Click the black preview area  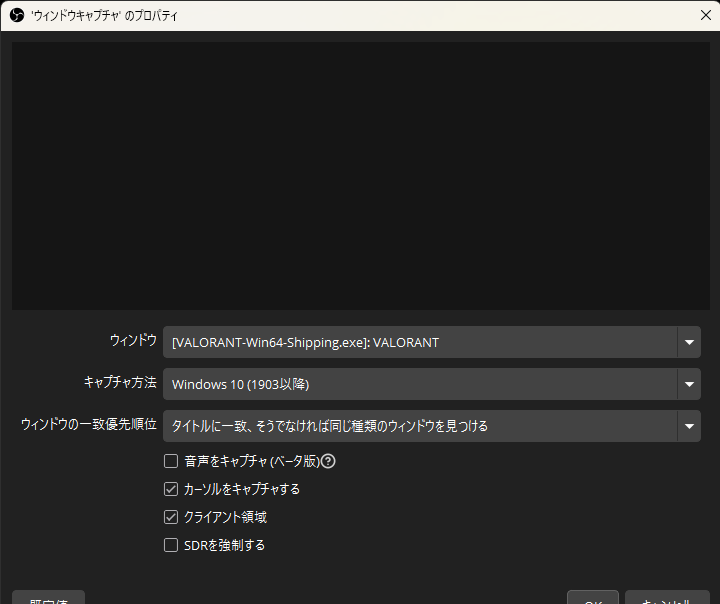point(360,176)
